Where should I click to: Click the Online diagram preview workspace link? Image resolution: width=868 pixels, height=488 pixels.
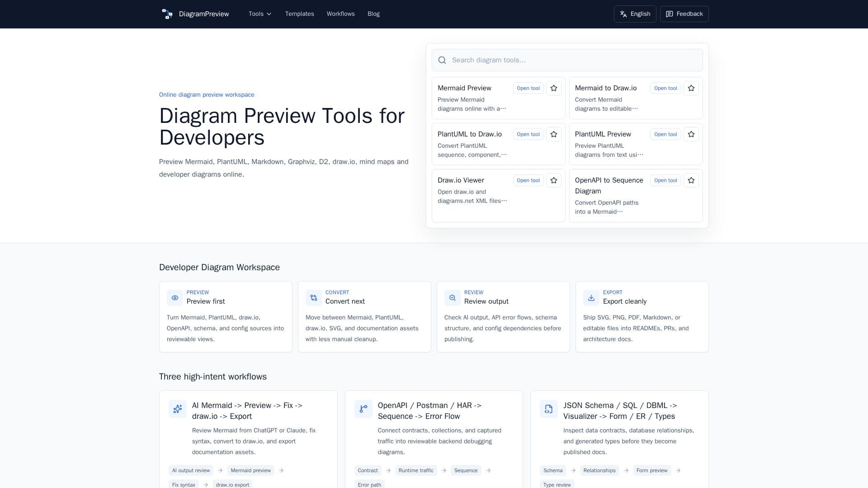(207, 94)
